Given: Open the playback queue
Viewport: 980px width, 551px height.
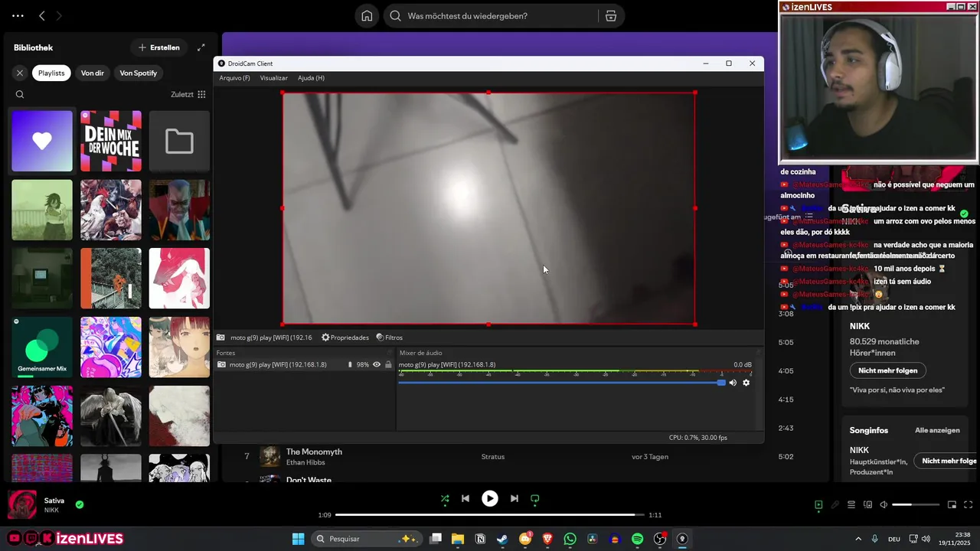Looking at the screenshot, I should (x=851, y=505).
